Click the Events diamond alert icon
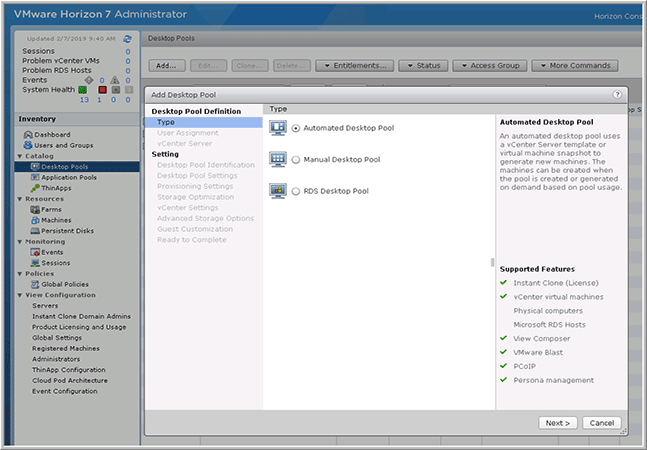The image size is (647, 450). tap(89, 80)
